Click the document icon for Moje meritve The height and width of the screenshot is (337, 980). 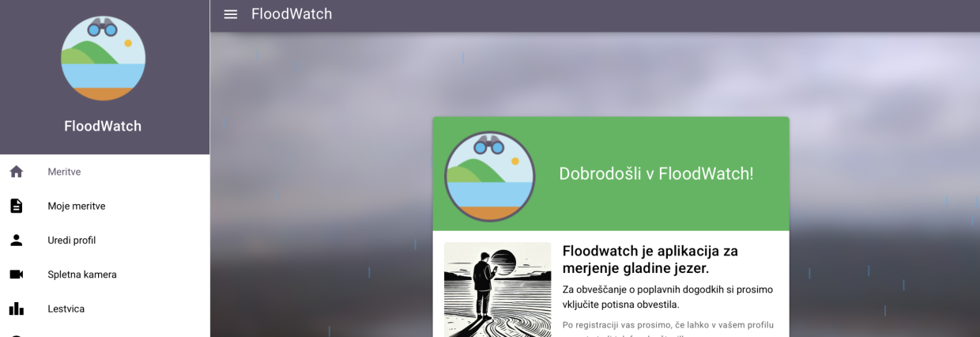(x=16, y=206)
